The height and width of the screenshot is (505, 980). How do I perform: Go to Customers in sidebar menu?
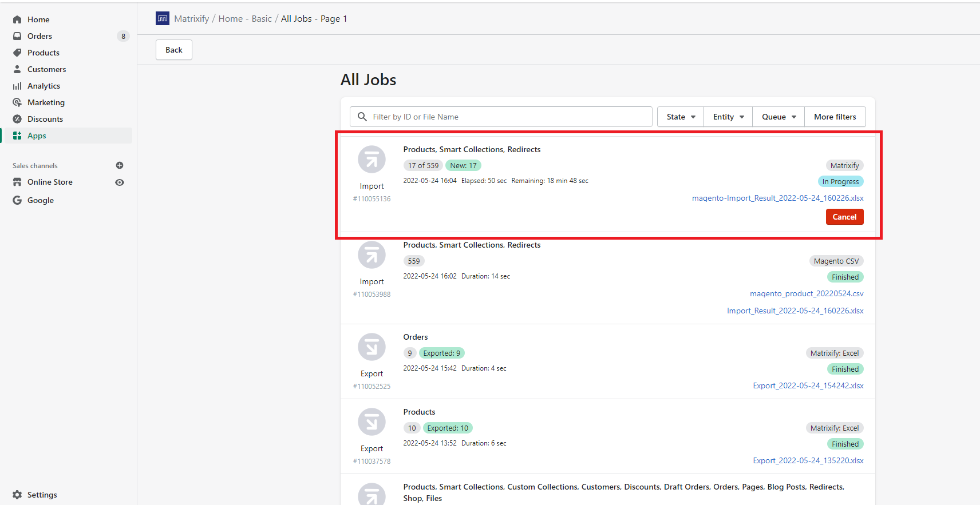tap(46, 69)
